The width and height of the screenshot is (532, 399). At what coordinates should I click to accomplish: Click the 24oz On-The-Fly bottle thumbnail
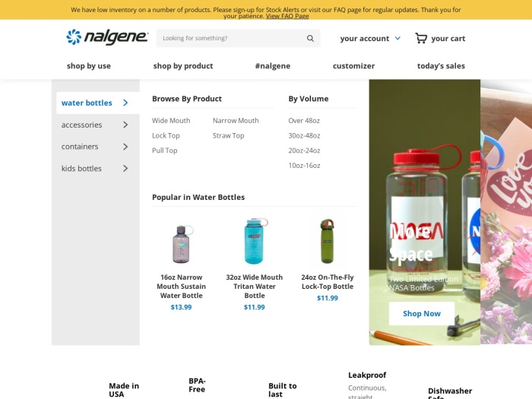point(327,241)
